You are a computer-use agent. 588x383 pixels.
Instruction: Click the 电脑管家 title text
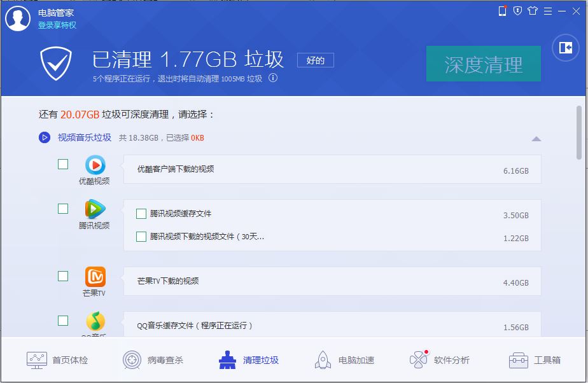(x=56, y=13)
